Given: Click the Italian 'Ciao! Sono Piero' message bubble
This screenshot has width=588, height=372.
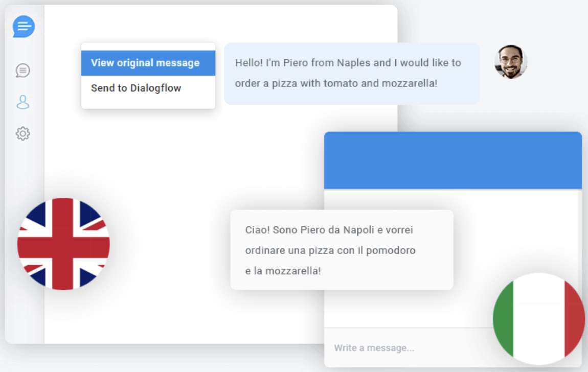Looking at the screenshot, I should pyautogui.click(x=342, y=250).
